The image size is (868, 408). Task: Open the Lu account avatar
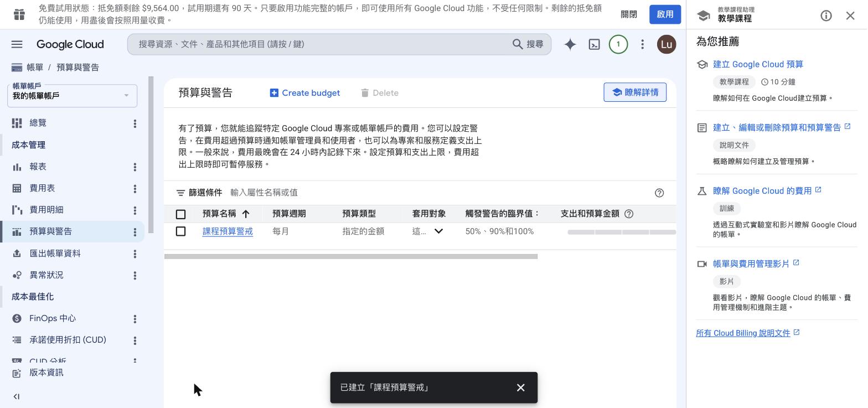click(x=666, y=44)
